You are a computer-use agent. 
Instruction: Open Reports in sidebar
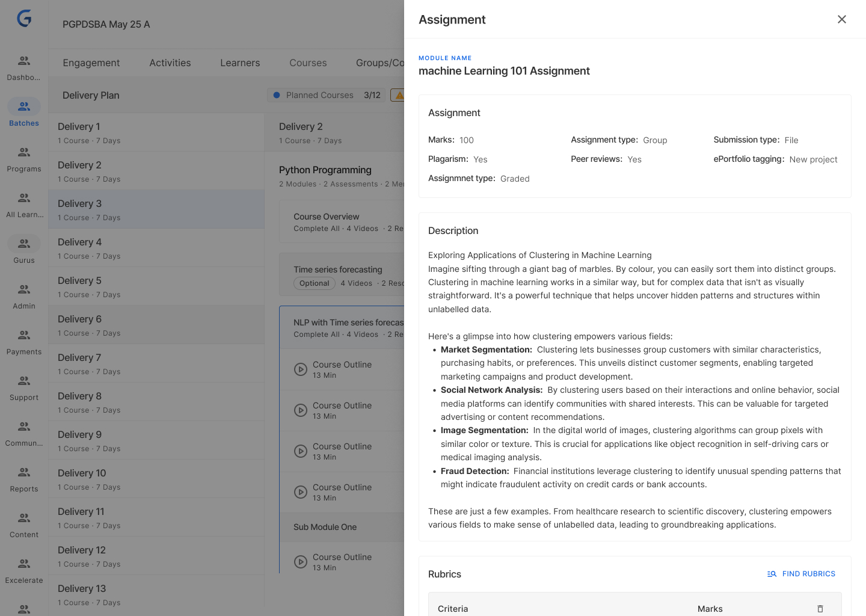point(24,479)
